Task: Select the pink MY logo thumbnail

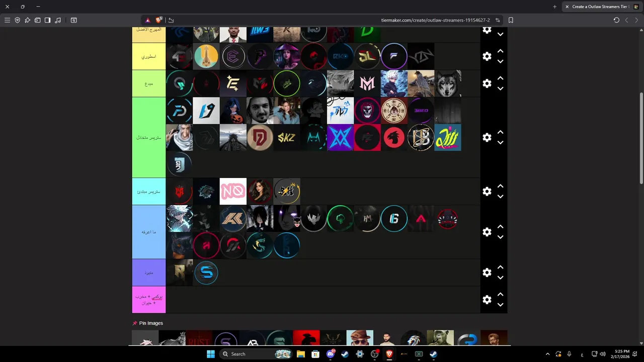Action: [x=367, y=83]
